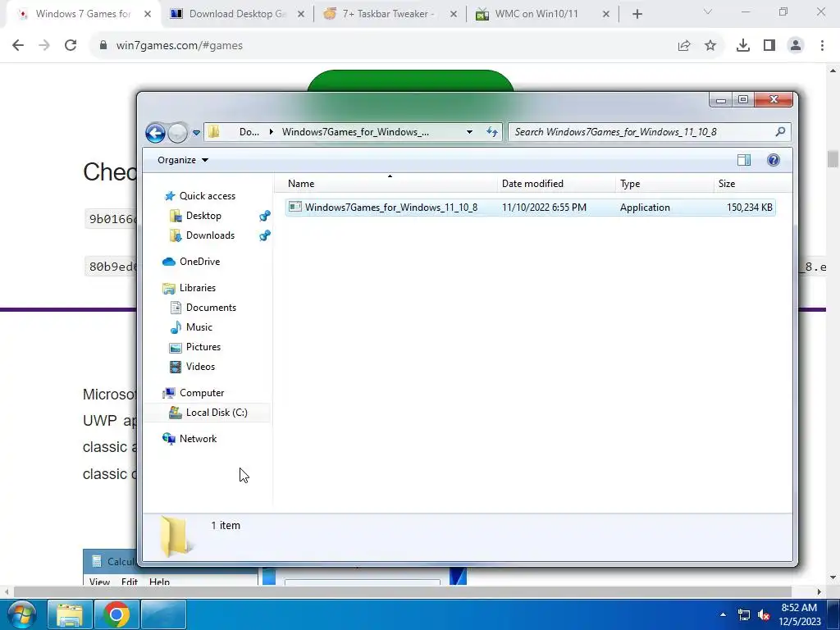Click the browser vertical scrollbar thumb

tap(833, 159)
